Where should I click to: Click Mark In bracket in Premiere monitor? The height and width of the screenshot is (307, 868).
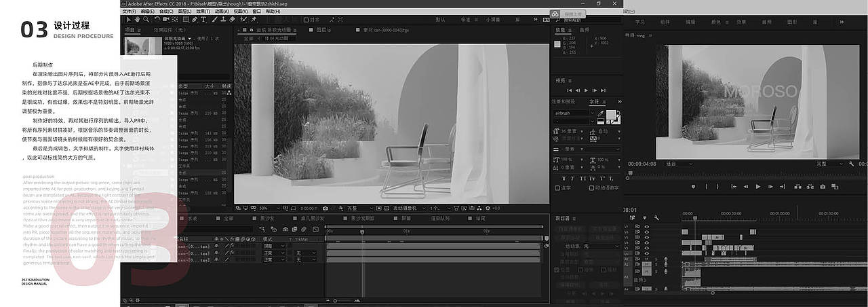click(x=707, y=187)
